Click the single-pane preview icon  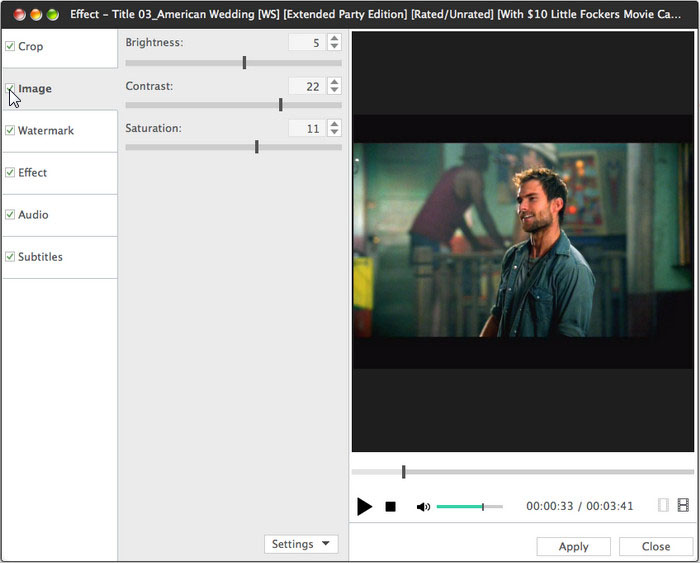[663, 505]
